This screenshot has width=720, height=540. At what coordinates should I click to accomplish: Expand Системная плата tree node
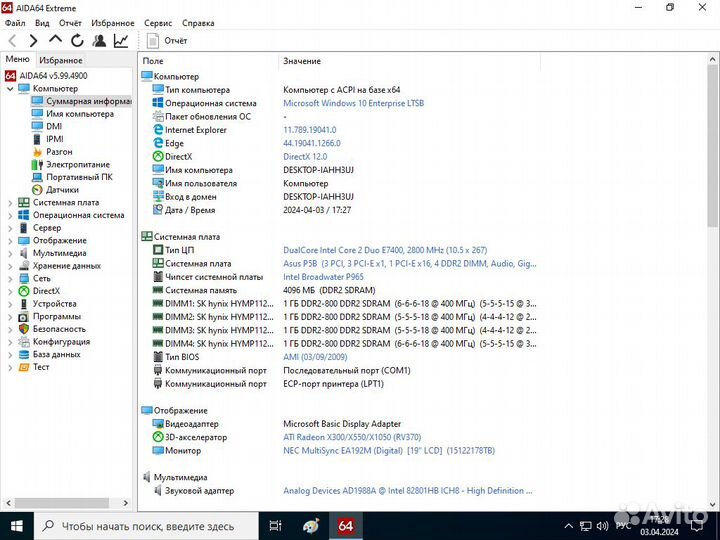coord(10,202)
